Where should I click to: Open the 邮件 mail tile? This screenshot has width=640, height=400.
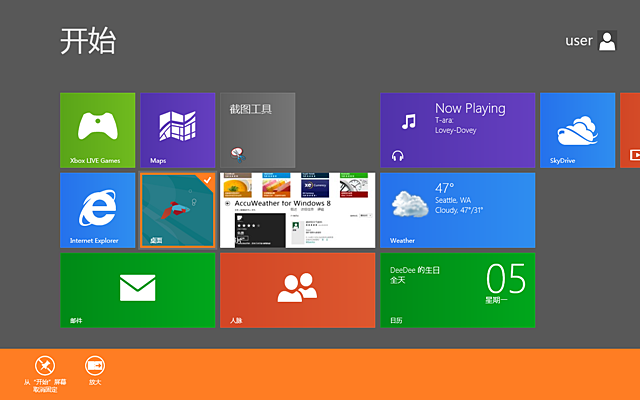coord(138,290)
